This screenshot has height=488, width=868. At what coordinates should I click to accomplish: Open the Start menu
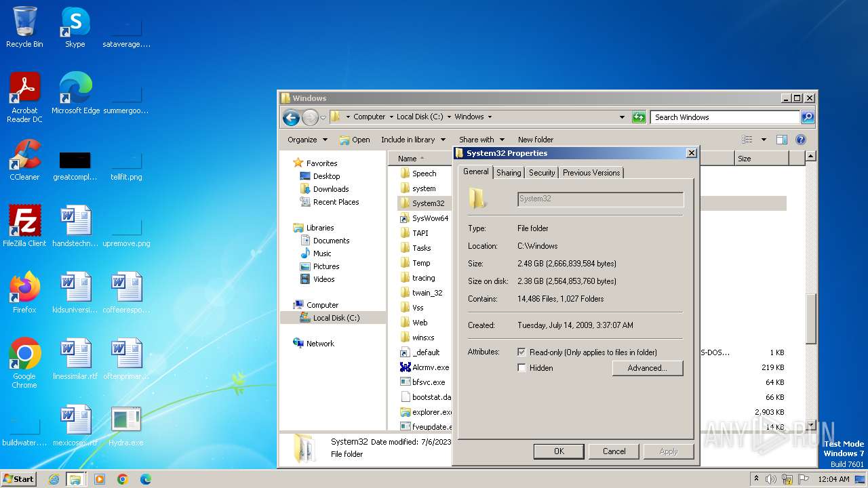click(x=19, y=479)
